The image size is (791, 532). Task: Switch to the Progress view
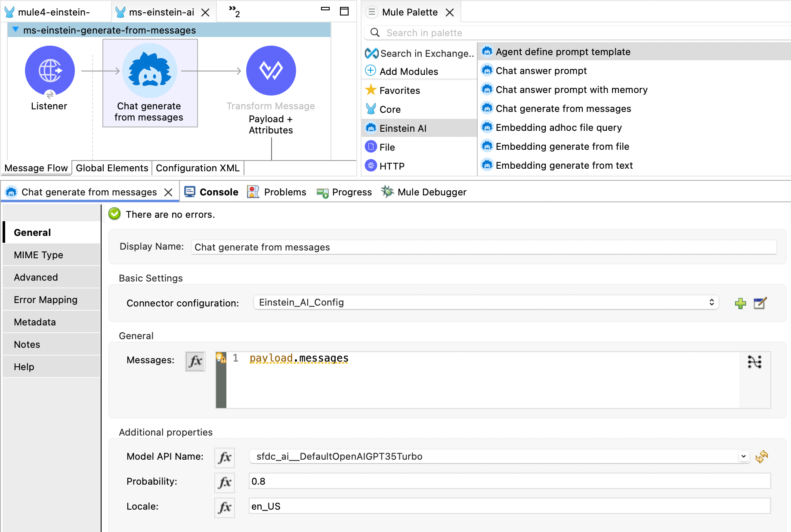pos(344,192)
